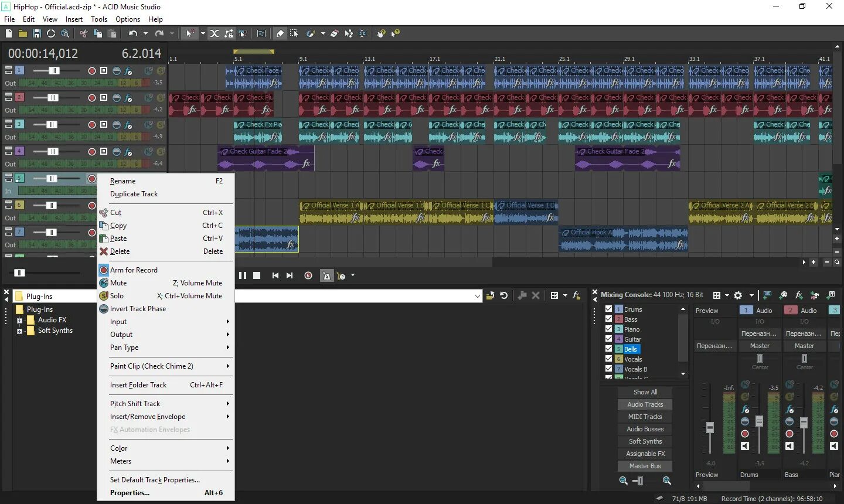Screen dimensions: 844x504
Task: Arm track 2 for recording in track header
Action: pos(92,98)
